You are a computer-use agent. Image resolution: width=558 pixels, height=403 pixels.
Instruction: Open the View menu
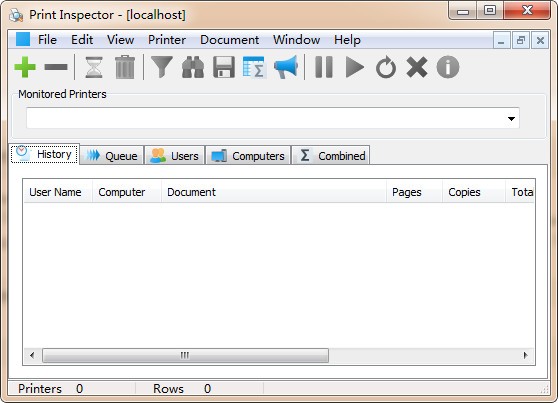tap(121, 40)
